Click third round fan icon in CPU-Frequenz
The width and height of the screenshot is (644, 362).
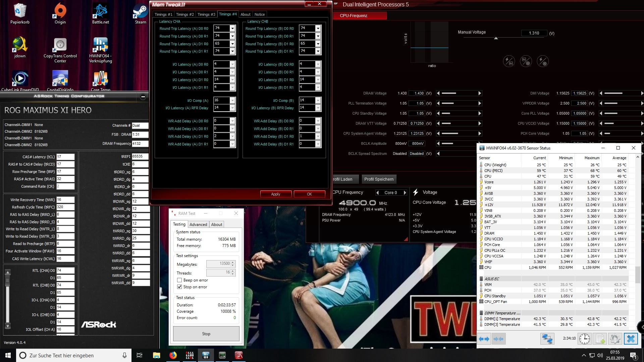click(542, 61)
